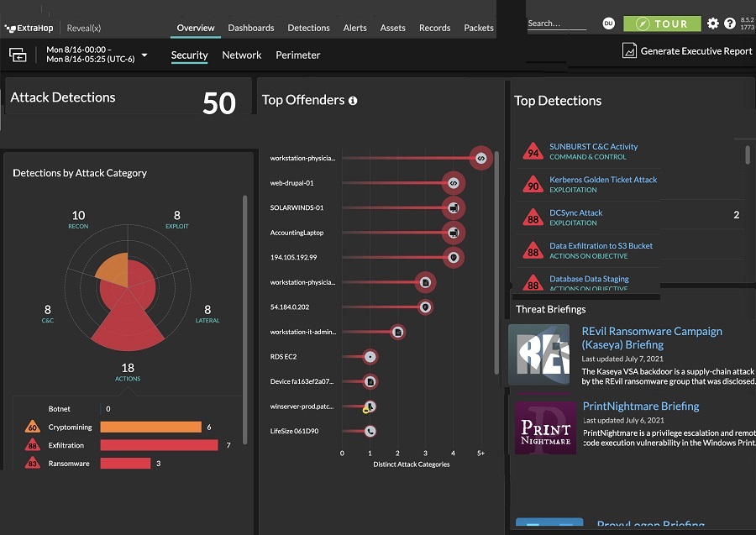This screenshot has height=535, width=756.
Task: Open the Dashboards tab
Action: click(x=250, y=28)
